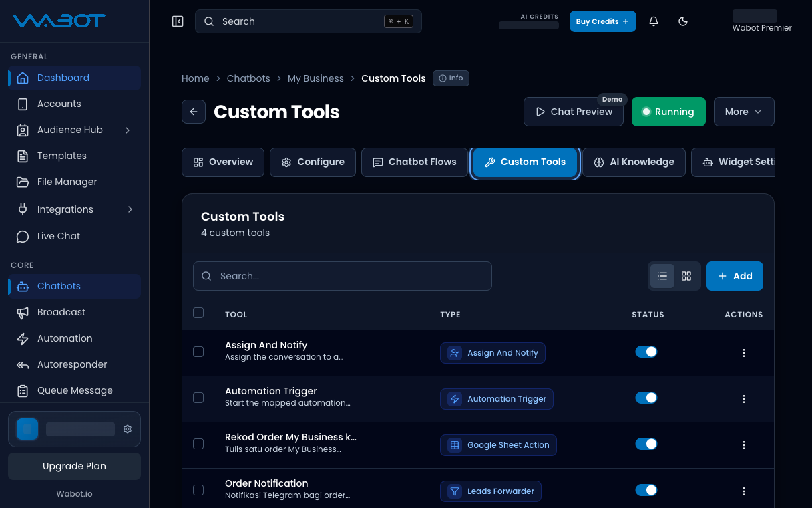Go to Home breadcrumb link
The height and width of the screenshot is (508, 812).
point(196,78)
